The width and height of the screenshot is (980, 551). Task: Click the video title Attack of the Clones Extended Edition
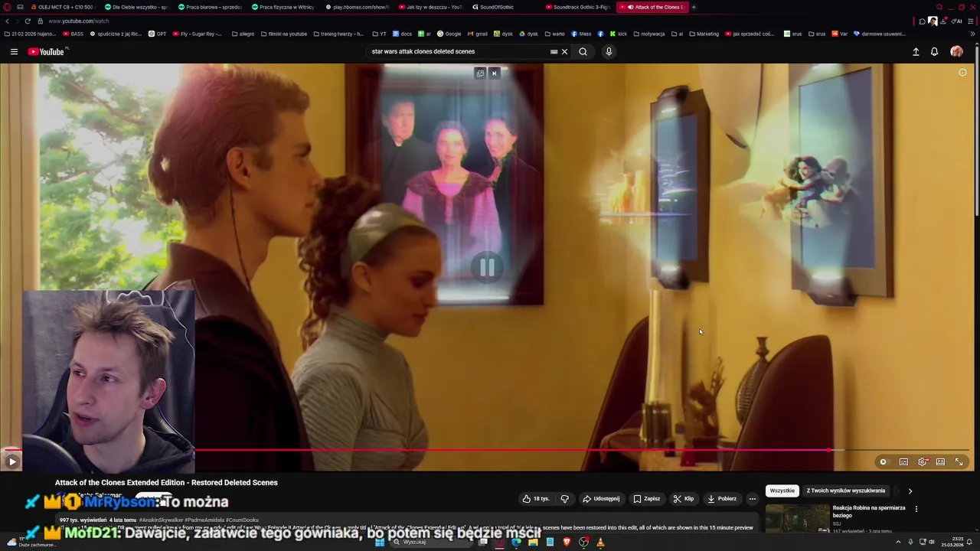click(166, 482)
